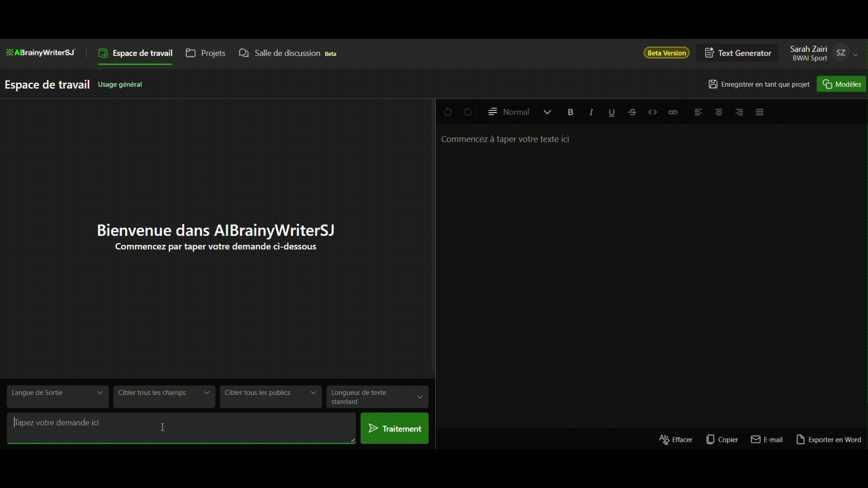The image size is (868, 488).
Task: Open the Text Generator
Action: pyautogui.click(x=738, y=52)
